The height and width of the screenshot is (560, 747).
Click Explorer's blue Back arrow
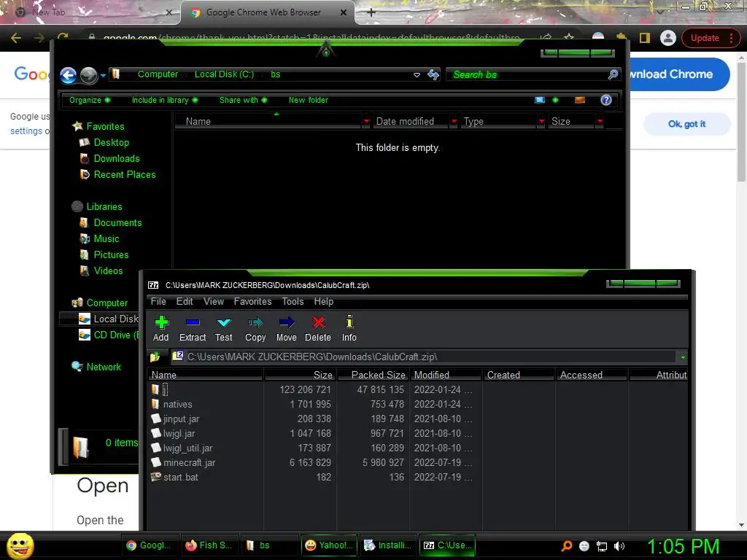(68, 75)
